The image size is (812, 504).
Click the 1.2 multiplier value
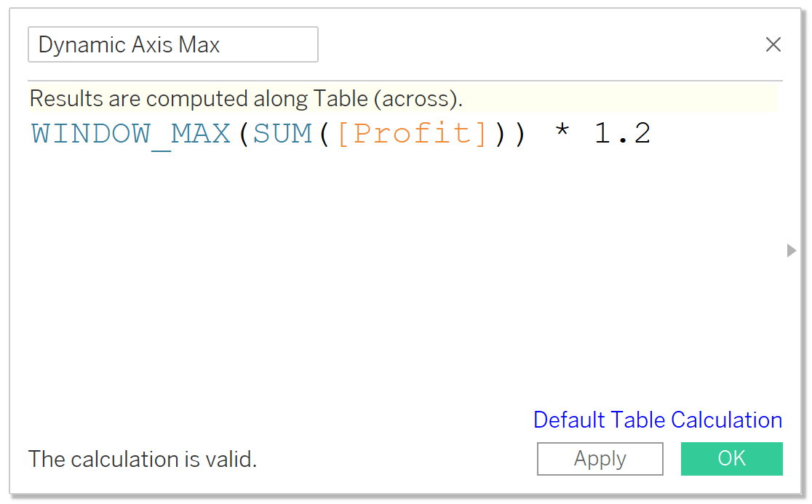(x=622, y=134)
